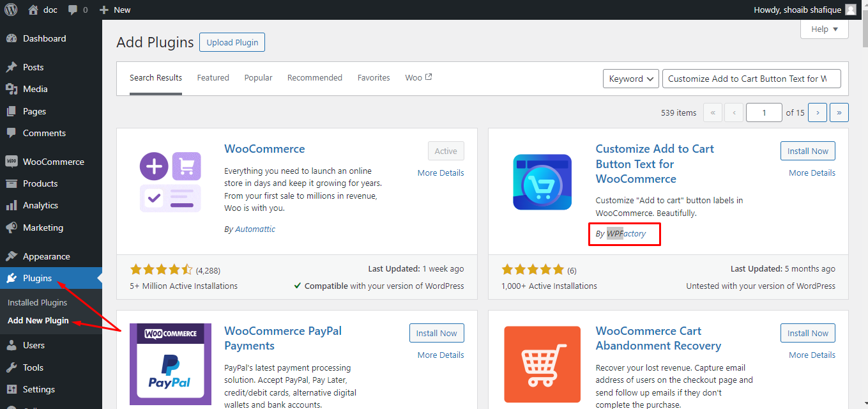Open the Automattic author link
The image size is (868, 409).
[255, 229]
